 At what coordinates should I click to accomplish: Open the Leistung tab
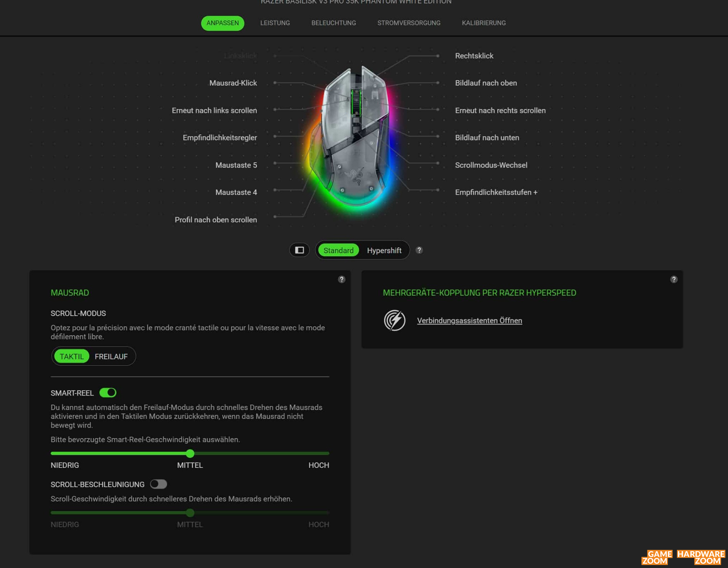point(275,23)
